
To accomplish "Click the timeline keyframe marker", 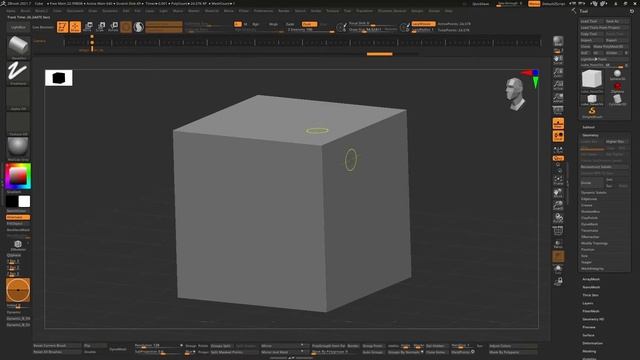I will [x=92, y=42].
